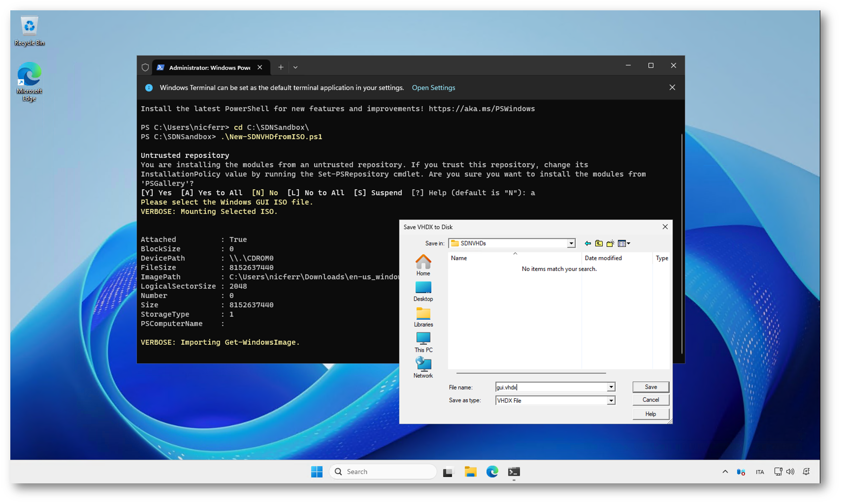Select the Administrator: Windows PowerShell tab
The width and height of the screenshot is (841, 504).
pos(209,67)
